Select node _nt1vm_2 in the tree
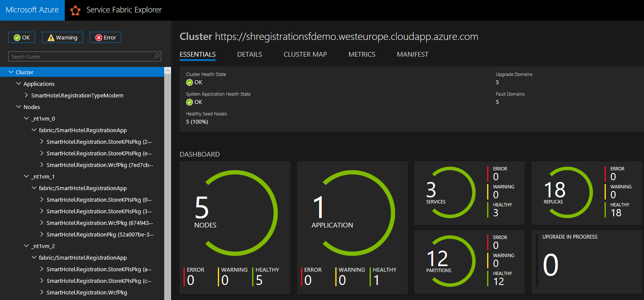The height and width of the screenshot is (300, 644). click(43, 246)
